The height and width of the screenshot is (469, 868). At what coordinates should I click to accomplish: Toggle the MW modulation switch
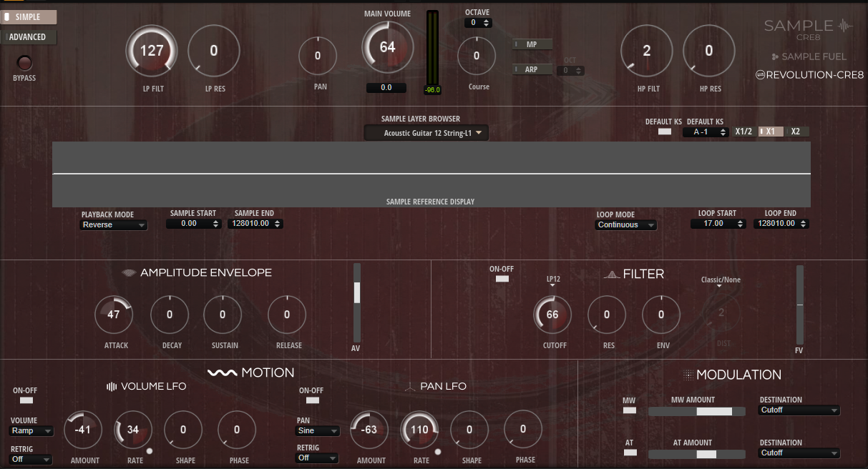pos(630,410)
